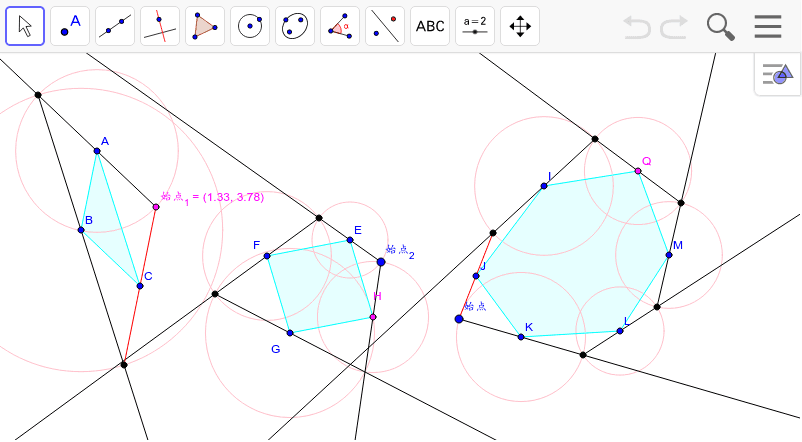Select the Perpendicular line tool
The height and width of the screenshot is (442, 802).
tap(160, 26)
